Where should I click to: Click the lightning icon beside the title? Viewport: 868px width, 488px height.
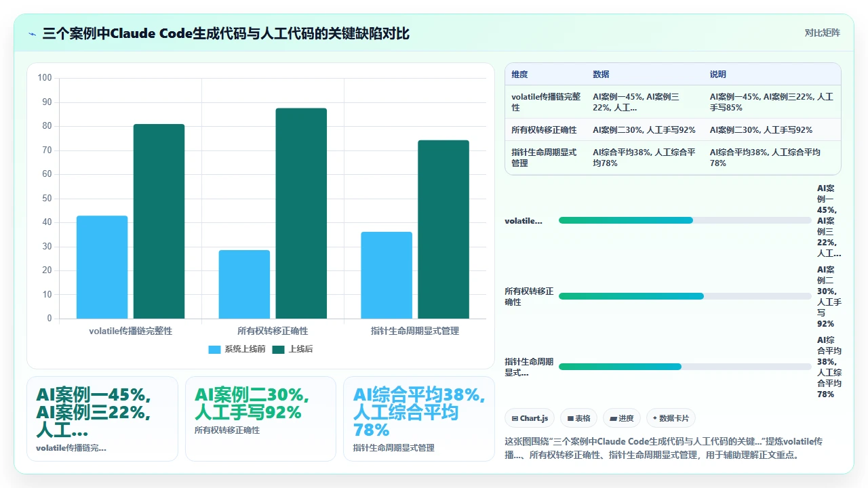coord(32,33)
